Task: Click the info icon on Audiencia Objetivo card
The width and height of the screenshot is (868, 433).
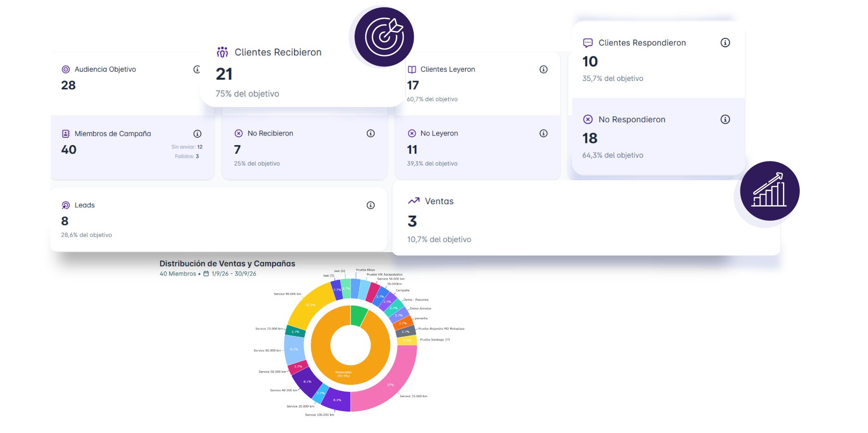Action: point(197,70)
